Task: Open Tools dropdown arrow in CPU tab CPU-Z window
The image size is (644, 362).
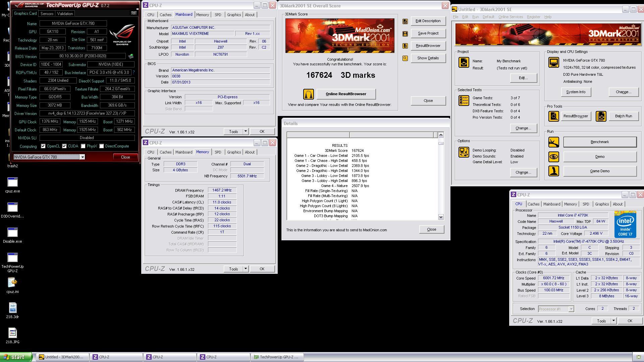Action: tap(613, 321)
